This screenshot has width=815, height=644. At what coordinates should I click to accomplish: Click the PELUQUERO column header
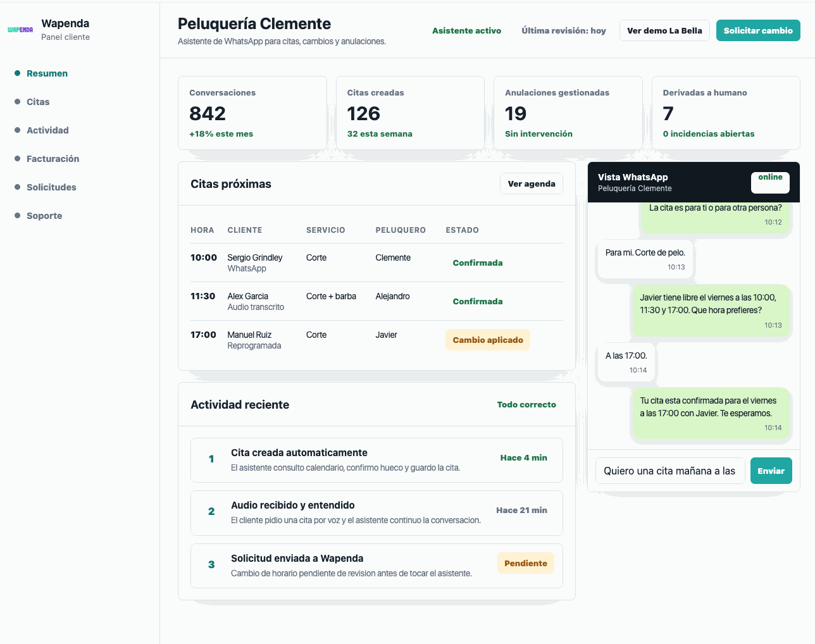tap(401, 230)
